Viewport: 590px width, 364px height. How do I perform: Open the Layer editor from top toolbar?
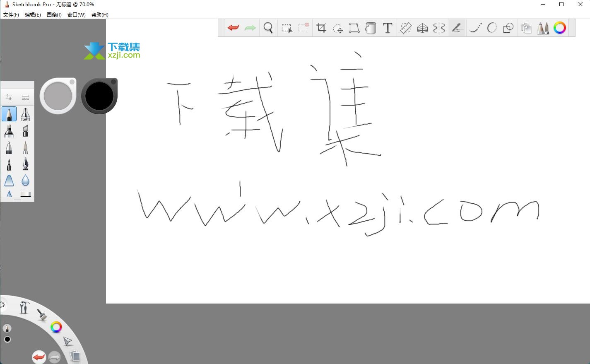click(526, 28)
